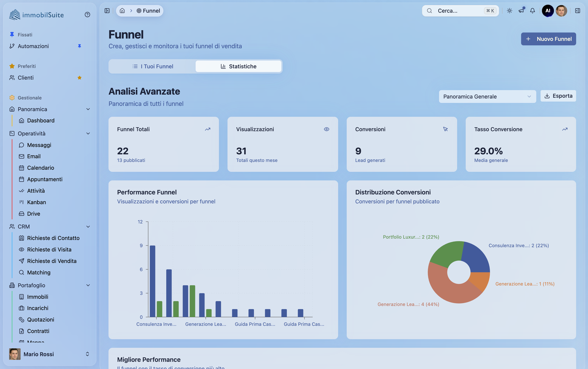
Task: Collapse the sidebar with the panel icon
Action: [107, 11]
